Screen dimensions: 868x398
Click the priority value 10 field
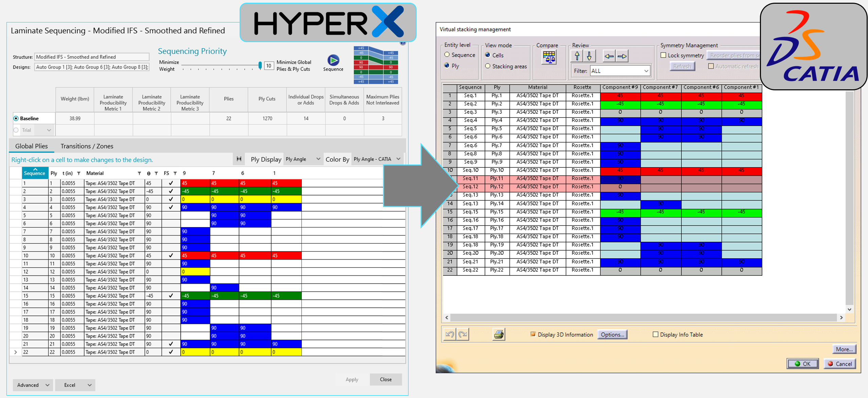point(268,66)
